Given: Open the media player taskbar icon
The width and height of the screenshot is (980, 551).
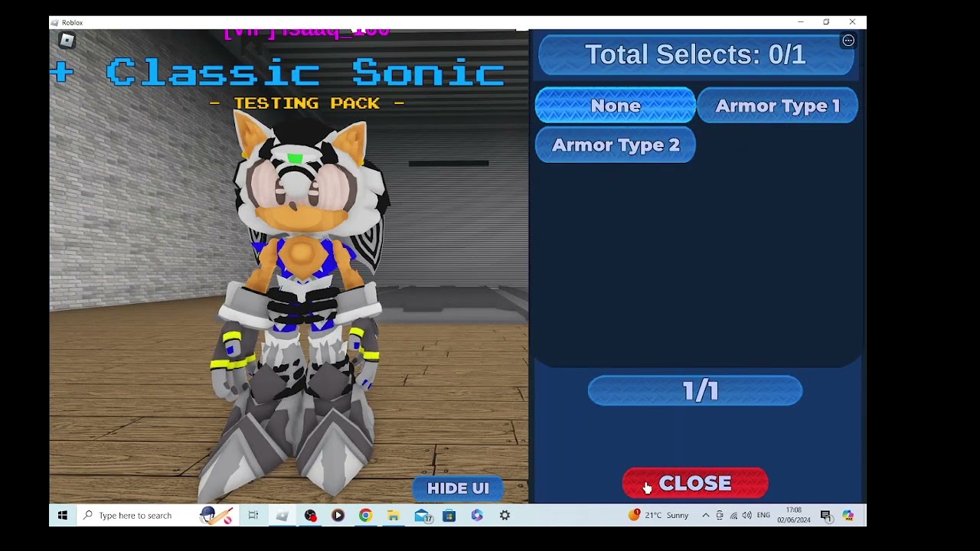Looking at the screenshot, I should [338, 516].
